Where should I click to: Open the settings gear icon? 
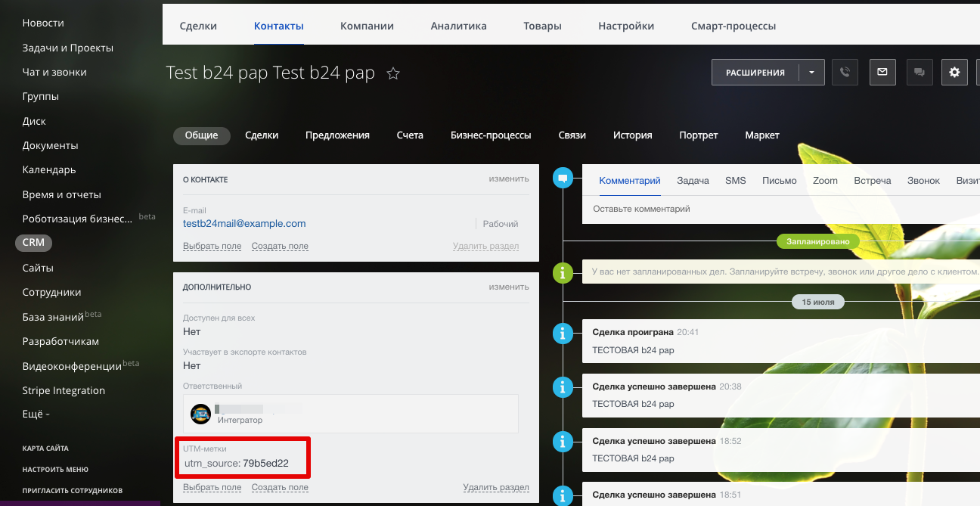click(954, 73)
